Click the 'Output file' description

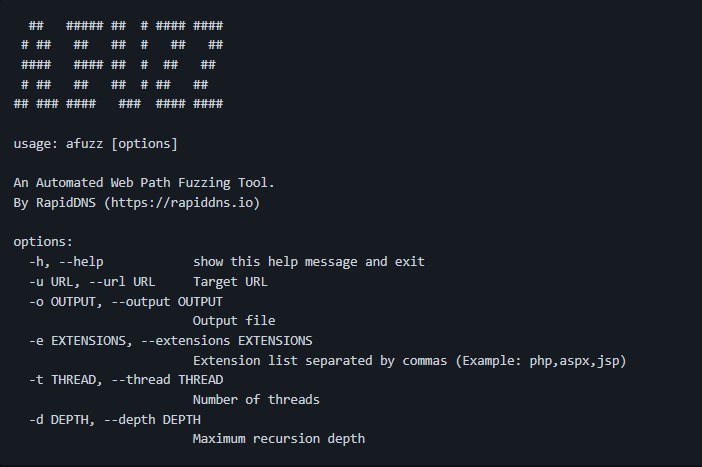[234, 321]
